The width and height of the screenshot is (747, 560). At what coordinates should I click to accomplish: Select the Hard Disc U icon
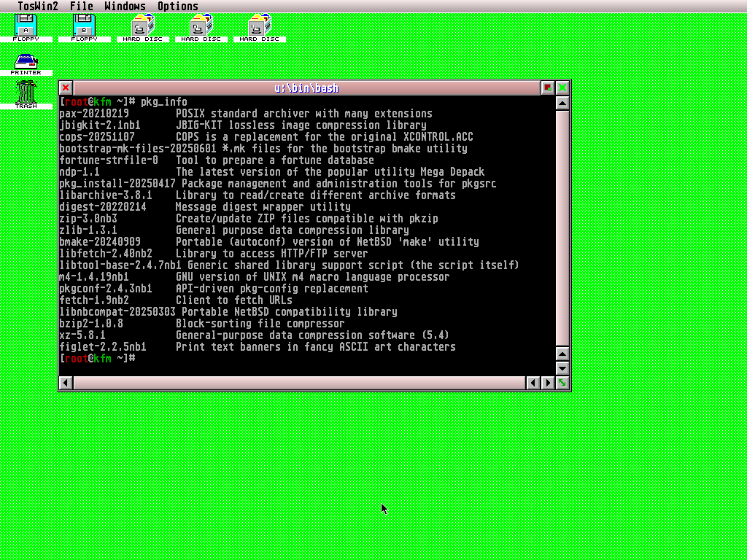pos(259,26)
